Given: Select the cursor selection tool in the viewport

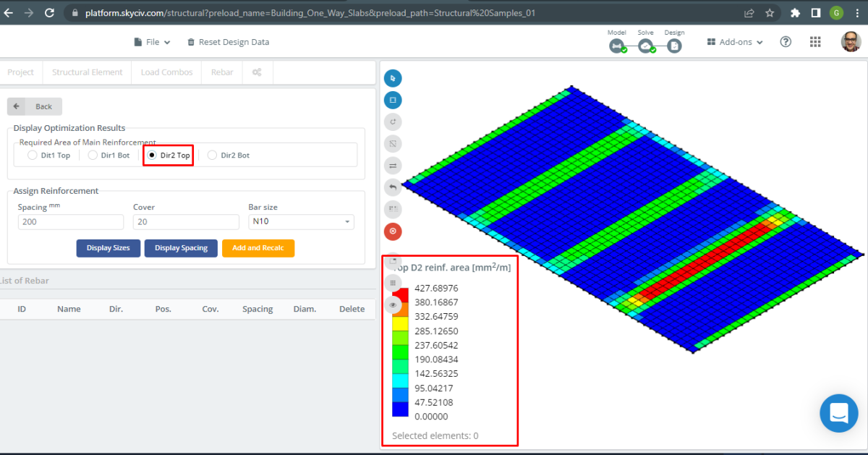Looking at the screenshot, I should (393, 77).
